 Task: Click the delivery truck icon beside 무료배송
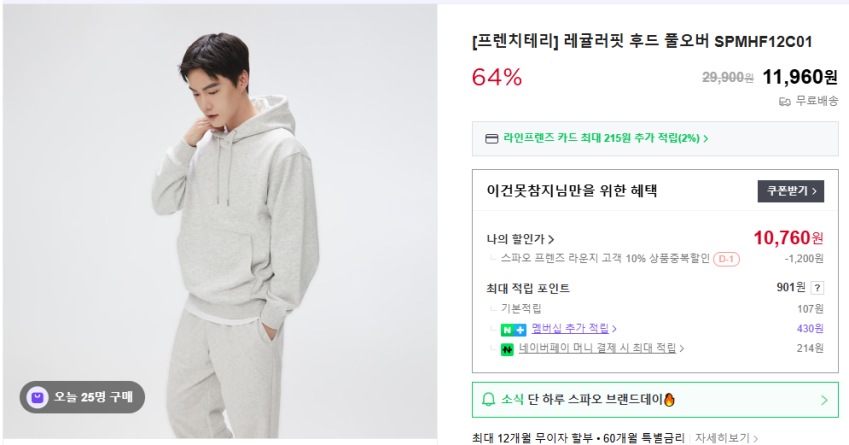tap(785, 101)
